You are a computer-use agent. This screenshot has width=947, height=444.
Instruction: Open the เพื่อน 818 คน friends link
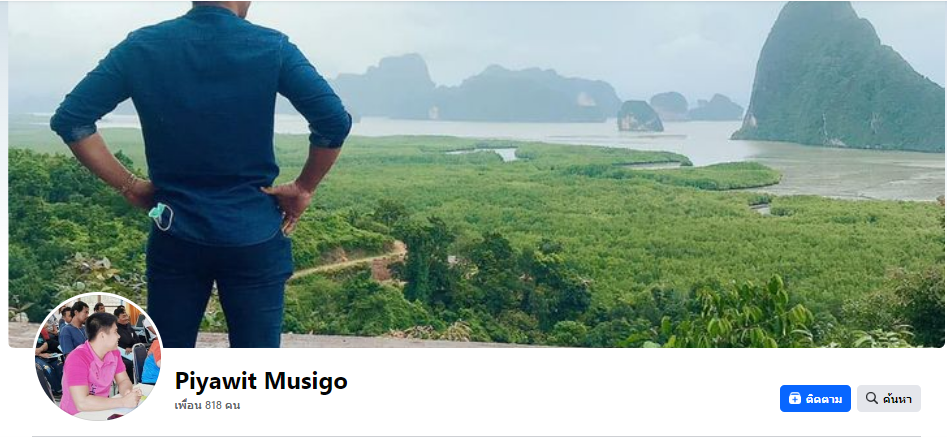(207, 406)
